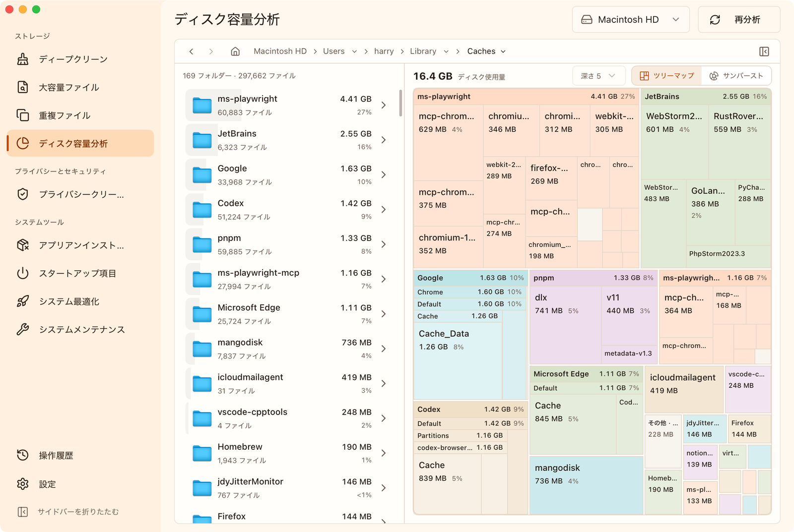The width and height of the screenshot is (794, 532).
Task: Open the app uninstaller (アプリアンインスト)
Action: pyautogui.click(x=80, y=245)
